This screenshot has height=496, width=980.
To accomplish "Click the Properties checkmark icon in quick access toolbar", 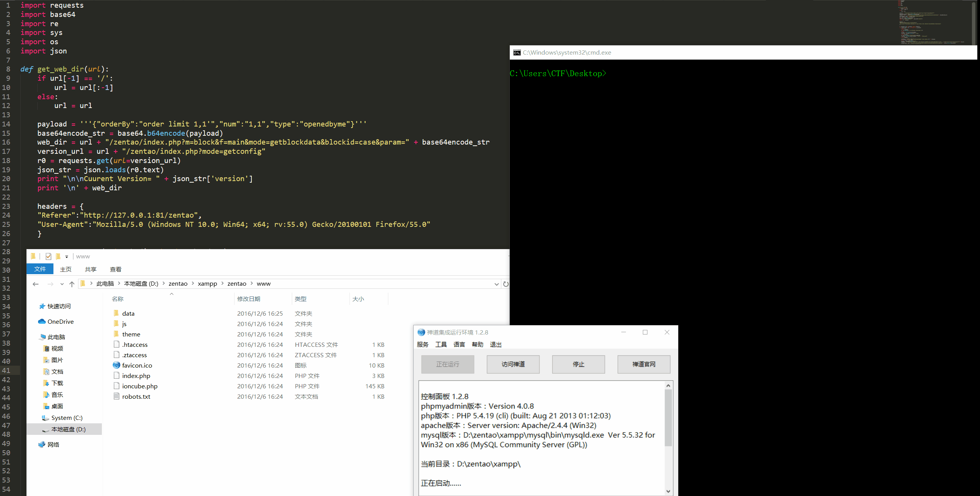I will pyautogui.click(x=48, y=256).
